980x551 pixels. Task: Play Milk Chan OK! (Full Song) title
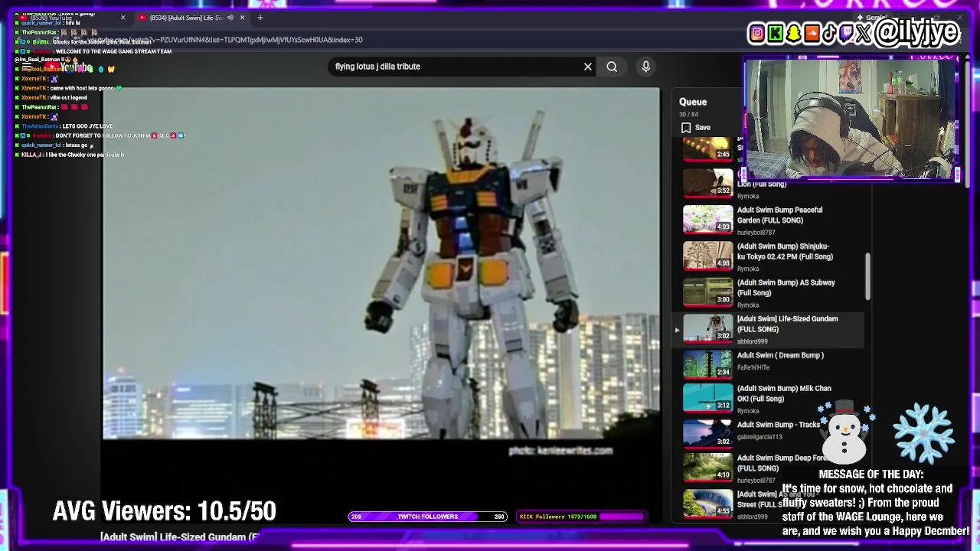784,393
